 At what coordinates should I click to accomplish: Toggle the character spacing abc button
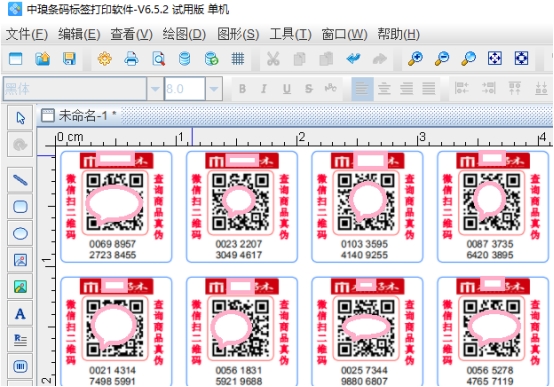(331, 88)
